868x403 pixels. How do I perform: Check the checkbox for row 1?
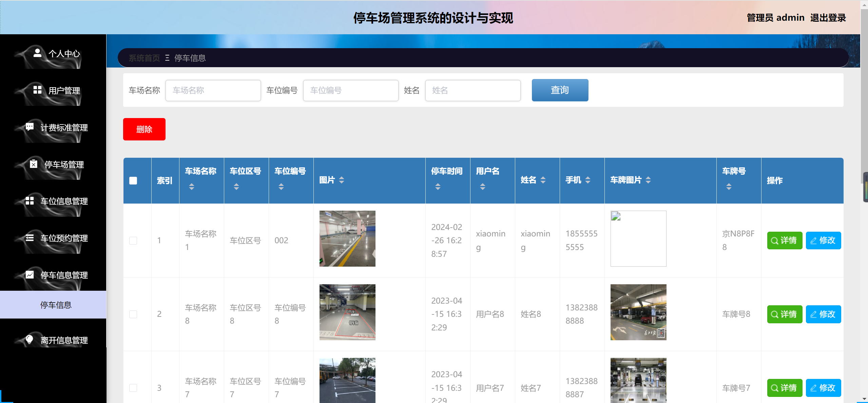tap(133, 241)
